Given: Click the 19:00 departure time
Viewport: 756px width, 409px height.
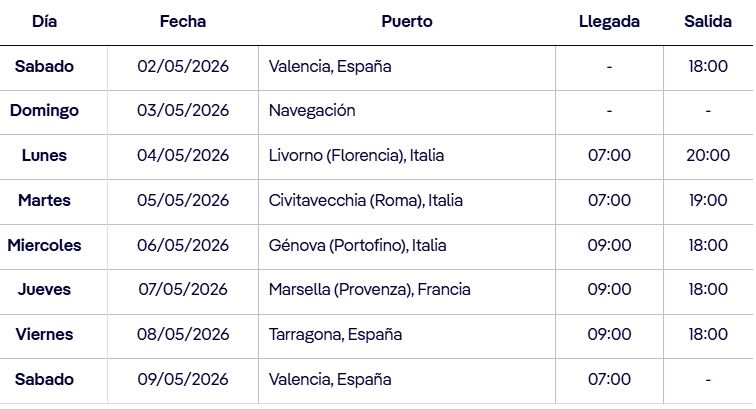Looking at the screenshot, I should click(708, 200).
